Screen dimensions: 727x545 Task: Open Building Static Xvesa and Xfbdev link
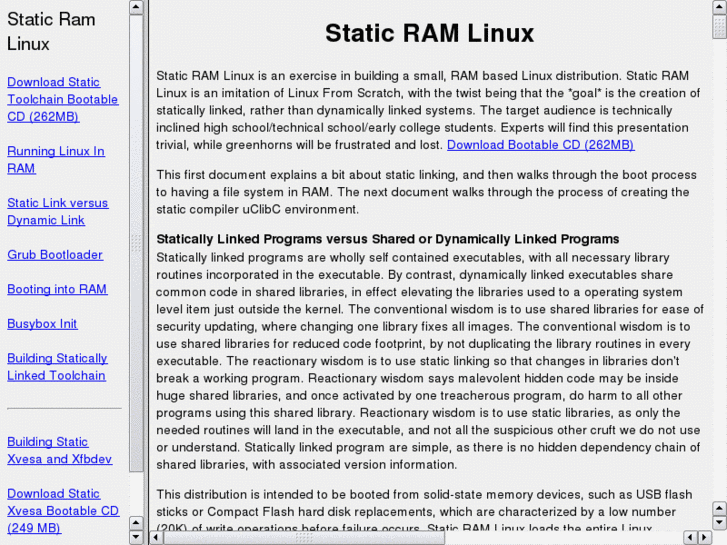pyautogui.click(x=59, y=450)
